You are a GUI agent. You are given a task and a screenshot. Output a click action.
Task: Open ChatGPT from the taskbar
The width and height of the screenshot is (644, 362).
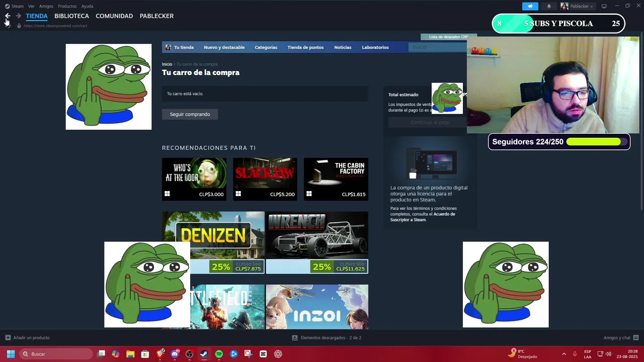point(278,354)
